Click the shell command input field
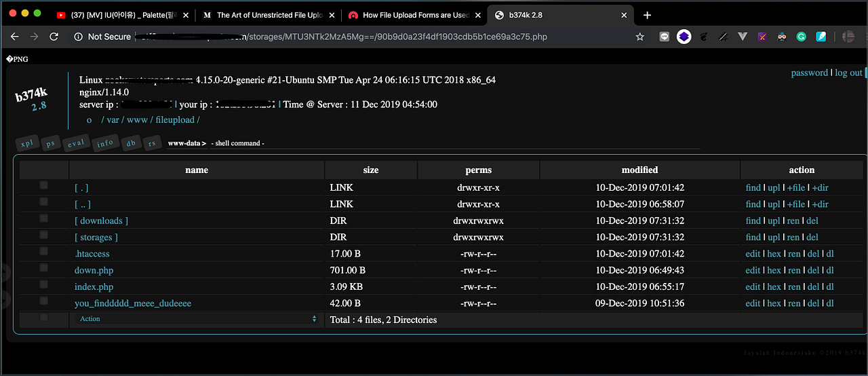This screenshot has height=376, width=868. pos(454,143)
